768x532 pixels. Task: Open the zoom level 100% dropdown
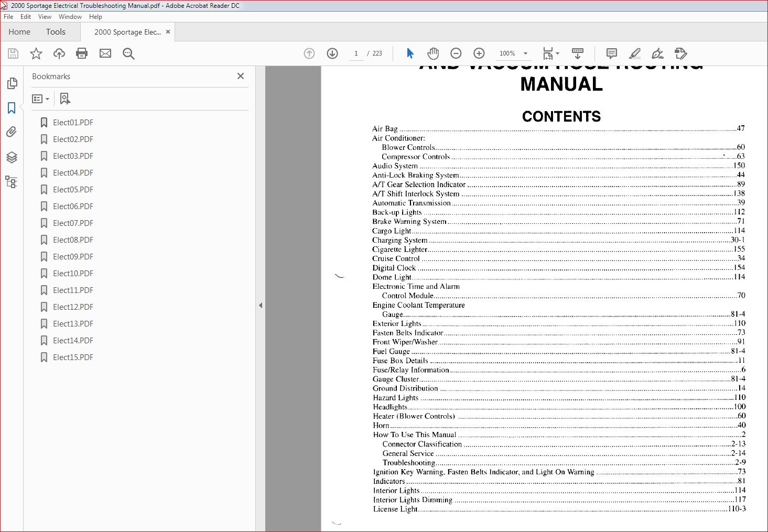pyautogui.click(x=514, y=53)
